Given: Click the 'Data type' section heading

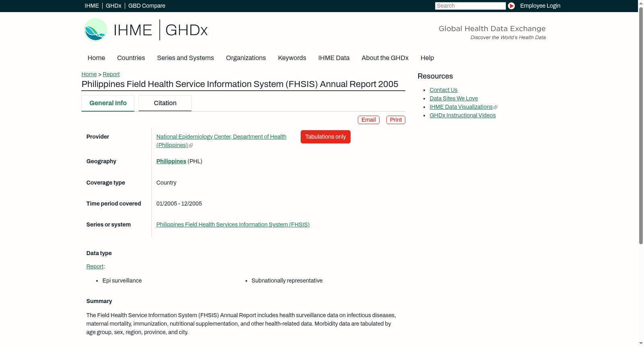Looking at the screenshot, I should 99,253.
